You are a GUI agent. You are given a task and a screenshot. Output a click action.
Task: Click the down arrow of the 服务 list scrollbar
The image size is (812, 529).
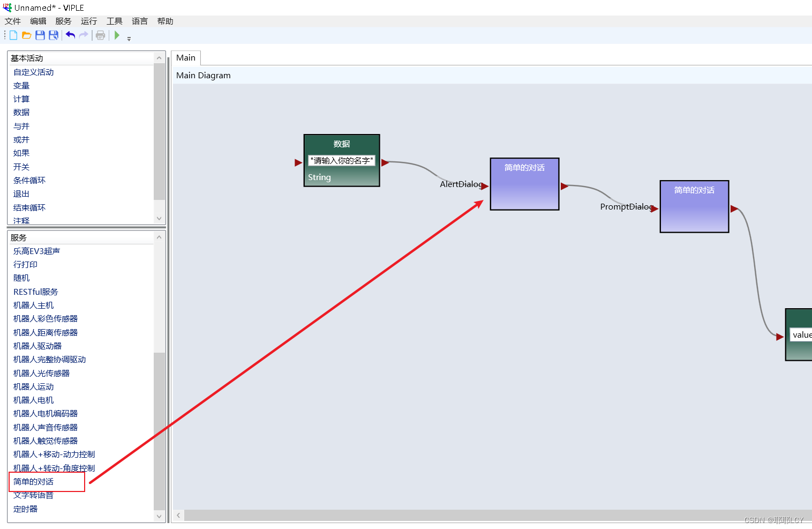(159, 516)
